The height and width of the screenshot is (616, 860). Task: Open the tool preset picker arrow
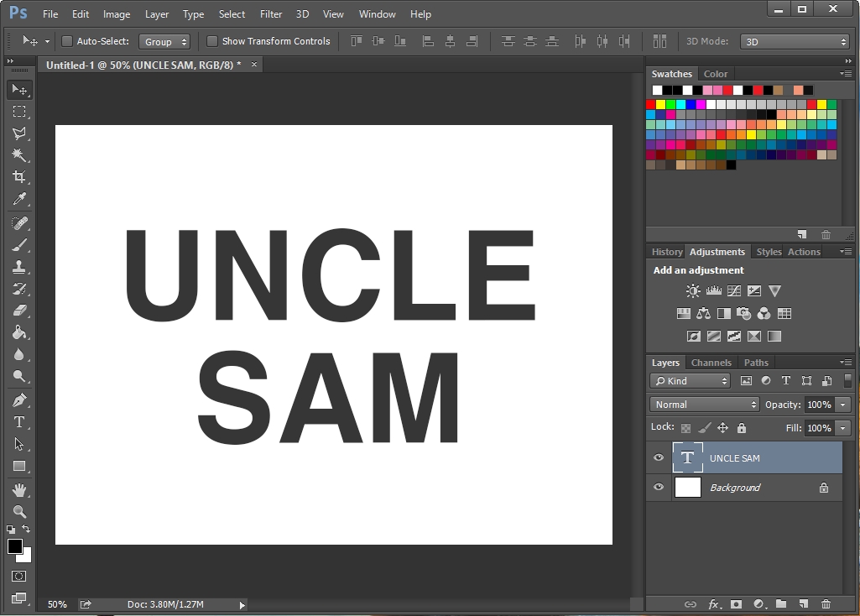47,41
